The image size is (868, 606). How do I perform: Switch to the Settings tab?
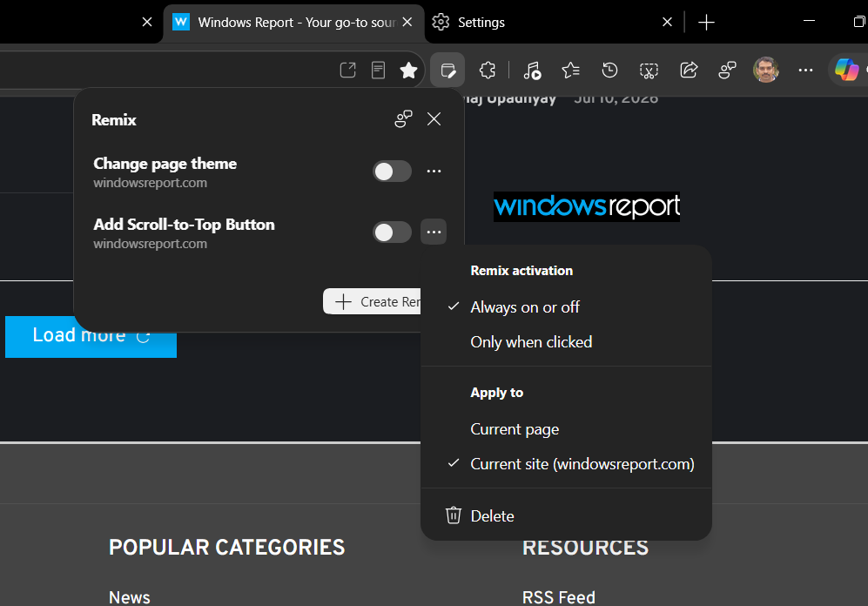[554, 22]
